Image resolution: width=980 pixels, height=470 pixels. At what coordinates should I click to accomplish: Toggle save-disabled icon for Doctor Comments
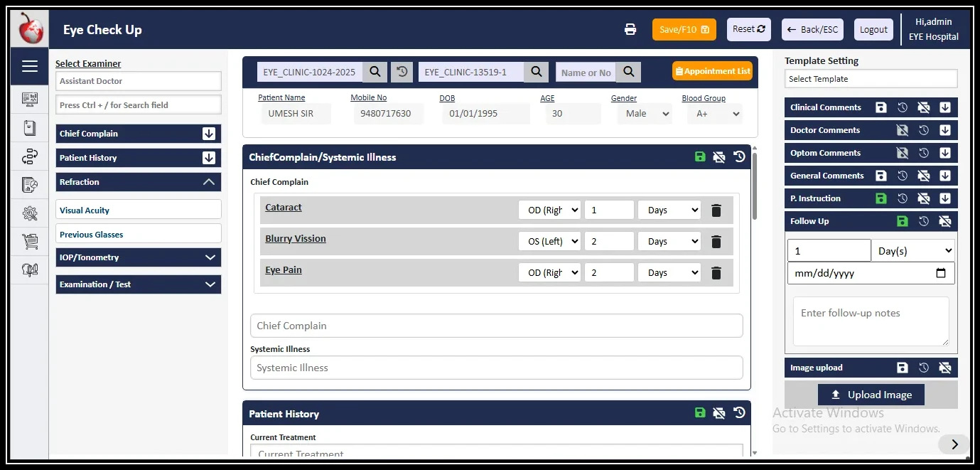903,130
